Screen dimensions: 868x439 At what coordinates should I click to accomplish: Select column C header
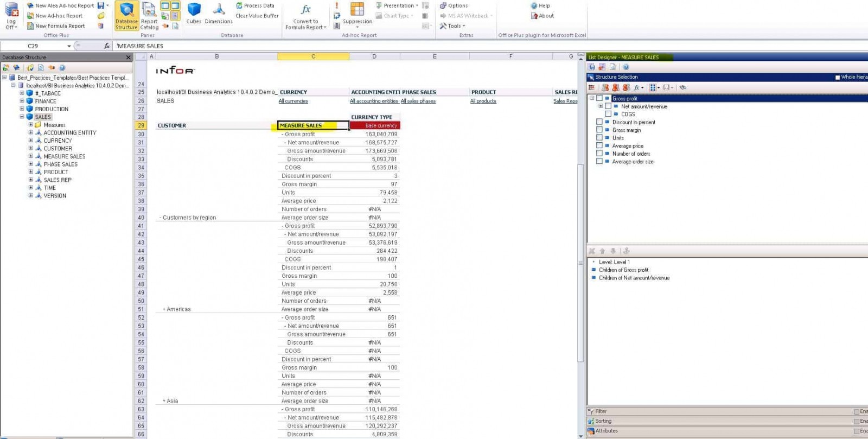(x=313, y=56)
